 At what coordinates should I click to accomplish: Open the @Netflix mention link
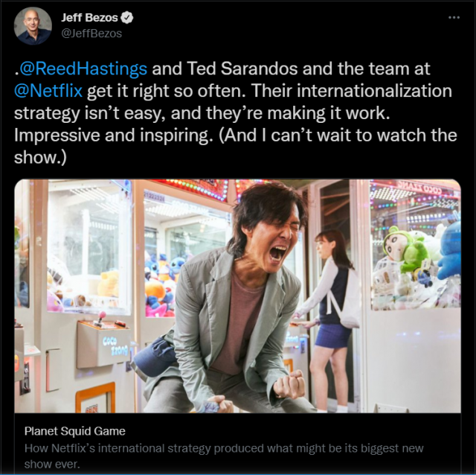48,92
